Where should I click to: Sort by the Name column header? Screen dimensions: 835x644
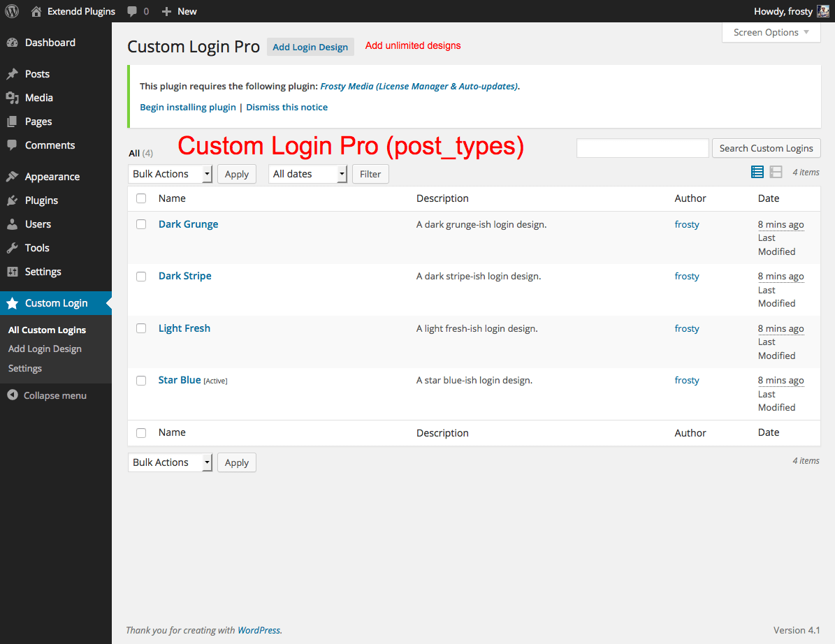click(172, 198)
